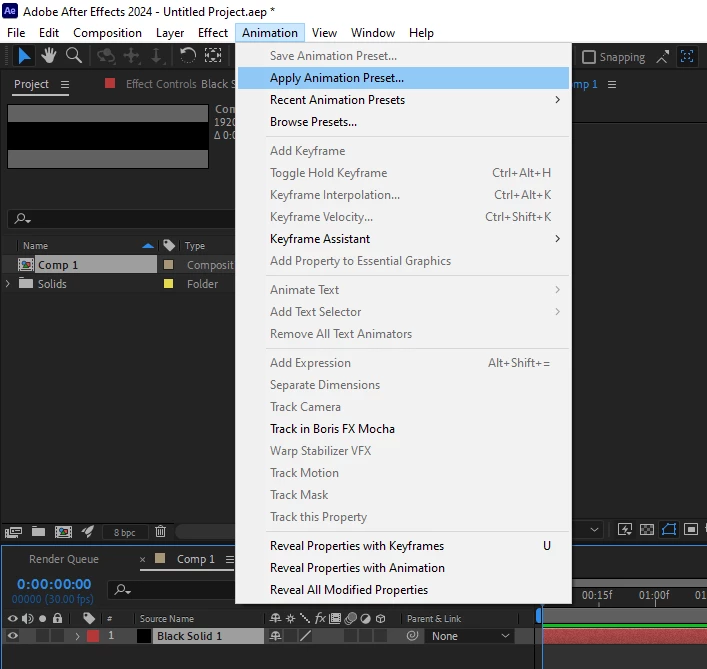Open timeline search filter dropdown
Screen dimensions: 707x669
pyautogui.click(x=122, y=590)
